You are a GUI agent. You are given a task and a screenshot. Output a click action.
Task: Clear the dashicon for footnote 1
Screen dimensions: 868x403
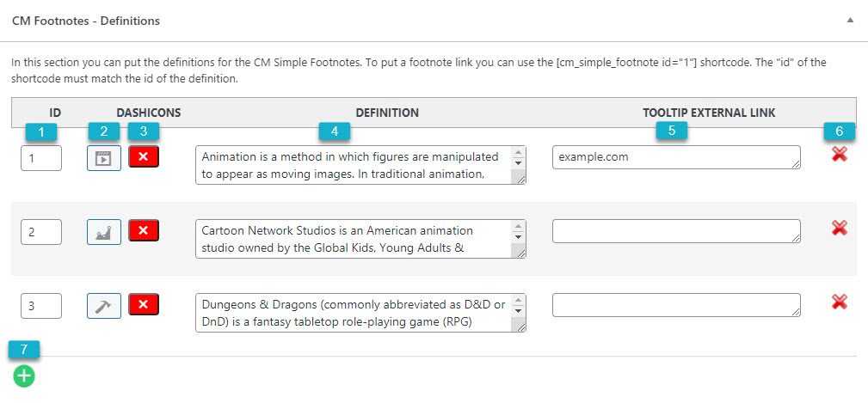pos(144,156)
